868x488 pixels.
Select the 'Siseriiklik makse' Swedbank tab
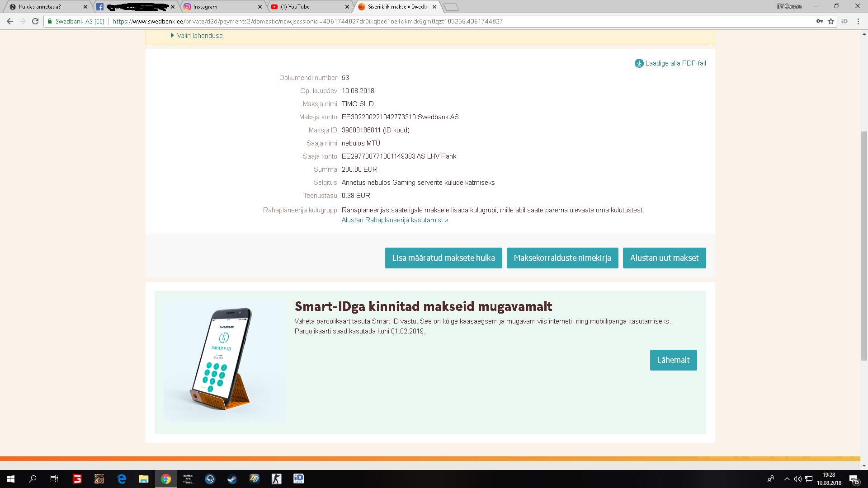(x=396, y=7)
